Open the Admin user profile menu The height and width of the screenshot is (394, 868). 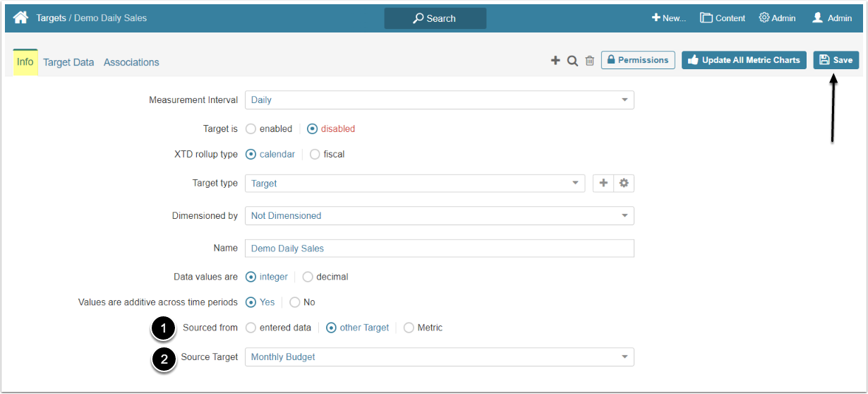(832, 18)
